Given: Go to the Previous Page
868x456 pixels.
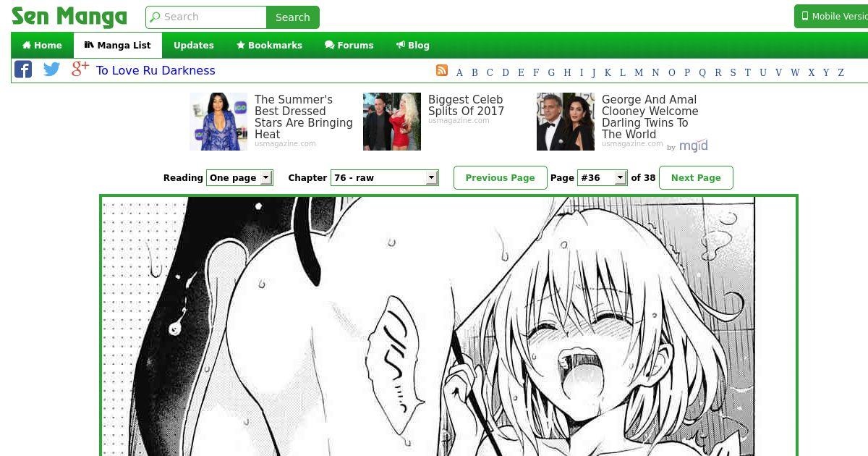Looking at the screenshot, I should (500, 177).
